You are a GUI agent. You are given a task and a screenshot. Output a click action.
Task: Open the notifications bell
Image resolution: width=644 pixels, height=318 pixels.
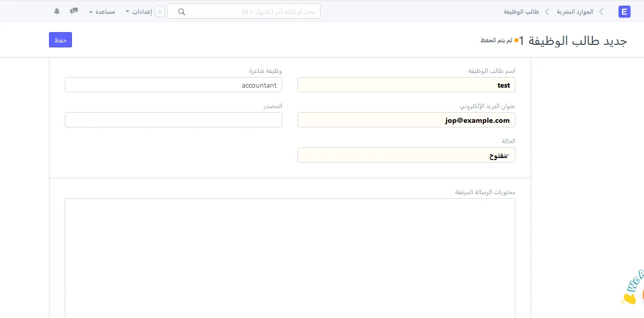pyautogui.click(x=57, y=11)
